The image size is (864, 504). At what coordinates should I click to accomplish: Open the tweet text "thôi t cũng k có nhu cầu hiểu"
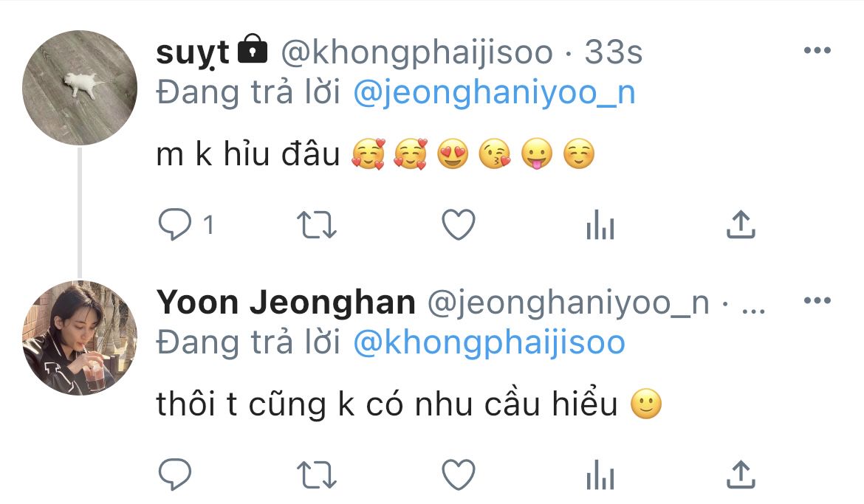387,404
